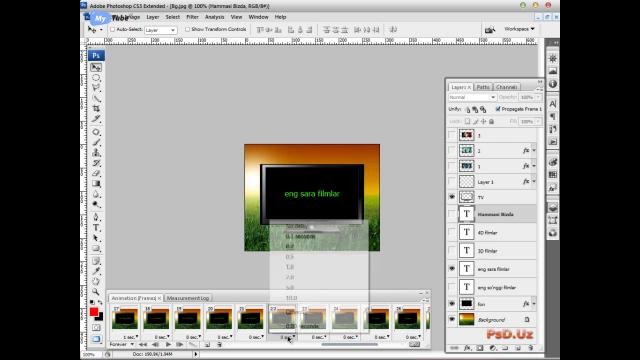The image size is (640, 360).
Task: Enable the Auto-Select checkbox
Action: (113, 29)
